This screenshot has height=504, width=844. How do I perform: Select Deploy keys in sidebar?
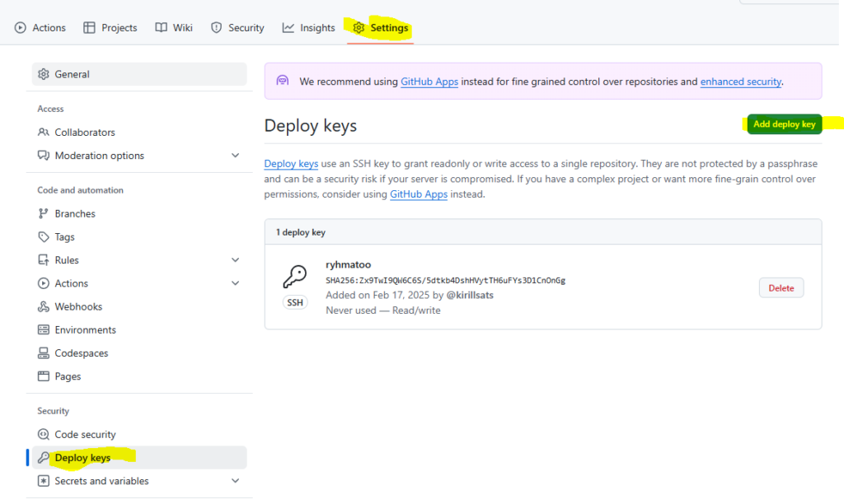(139, 458)
